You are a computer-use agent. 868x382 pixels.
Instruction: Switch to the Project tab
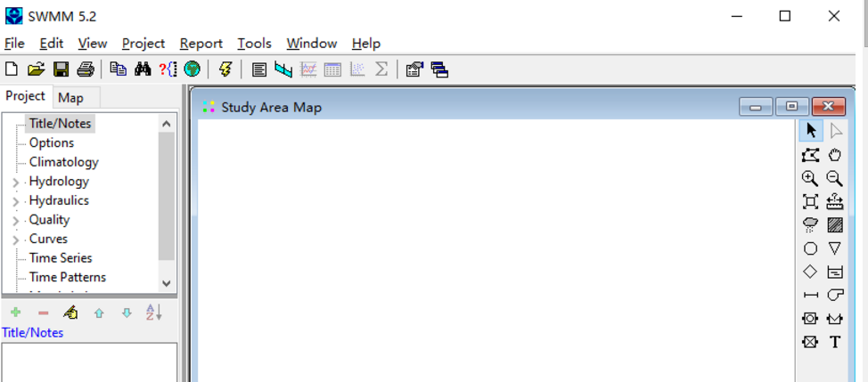[x=26, y=96]
